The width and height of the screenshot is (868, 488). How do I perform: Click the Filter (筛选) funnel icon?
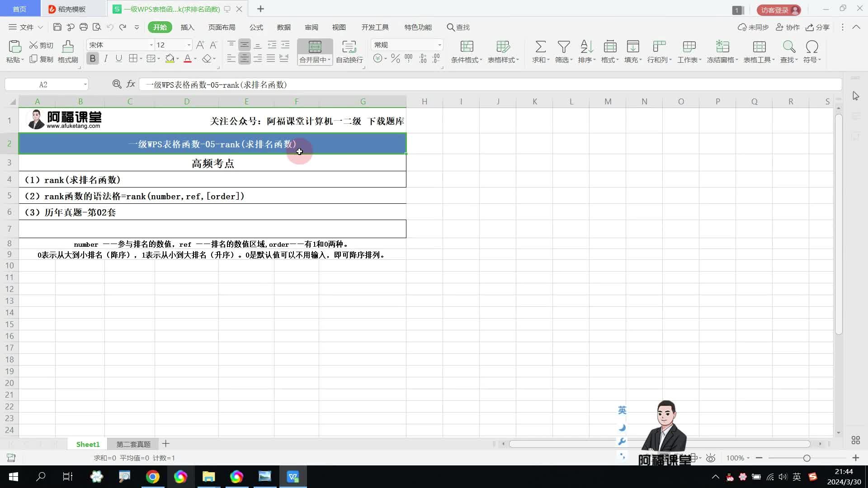point(563,47)
